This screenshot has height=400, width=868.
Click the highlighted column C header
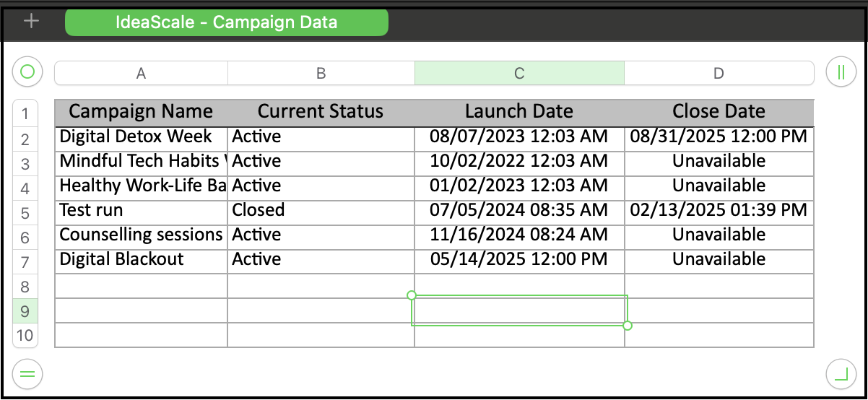point(519,73)
